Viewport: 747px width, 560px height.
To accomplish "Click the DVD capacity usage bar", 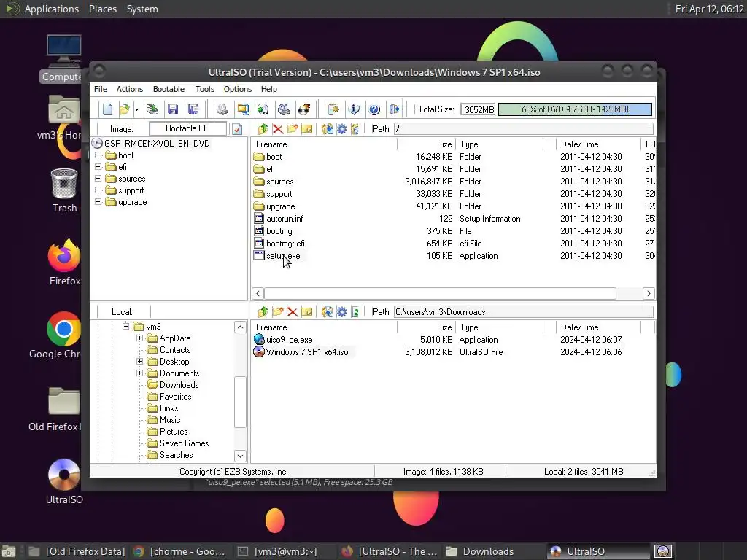I will tap(575, 109).
